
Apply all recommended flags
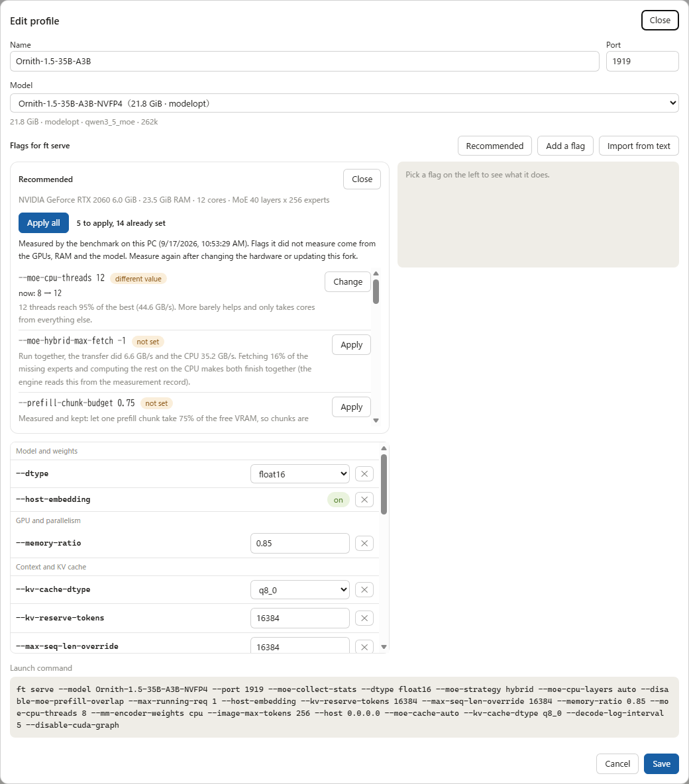point(44,223)
